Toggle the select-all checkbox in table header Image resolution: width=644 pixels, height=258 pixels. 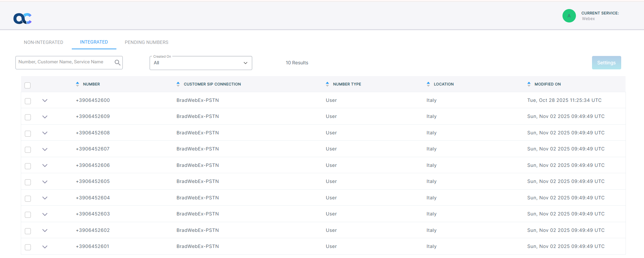pyautogui.click(x=28, y=85)
